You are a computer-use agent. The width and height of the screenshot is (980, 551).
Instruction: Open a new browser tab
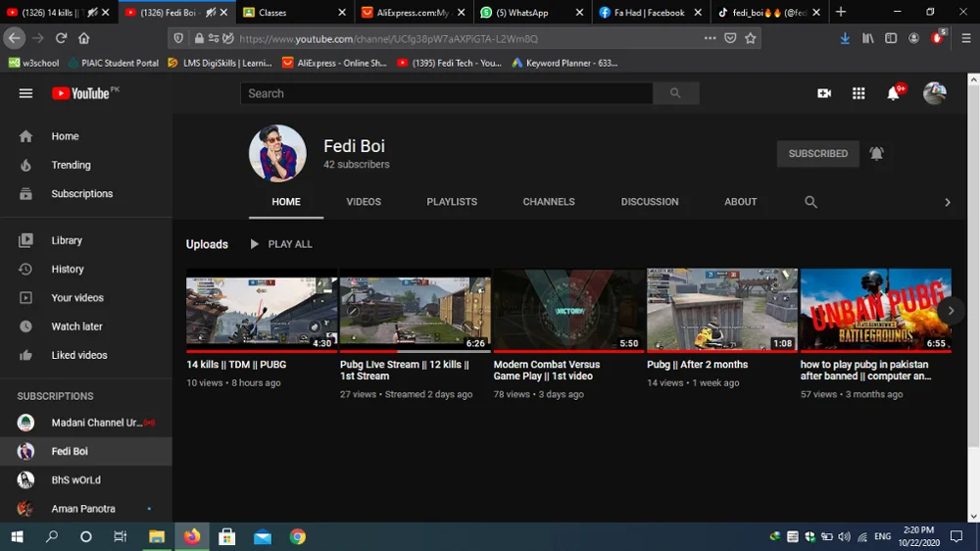(841, 12)
